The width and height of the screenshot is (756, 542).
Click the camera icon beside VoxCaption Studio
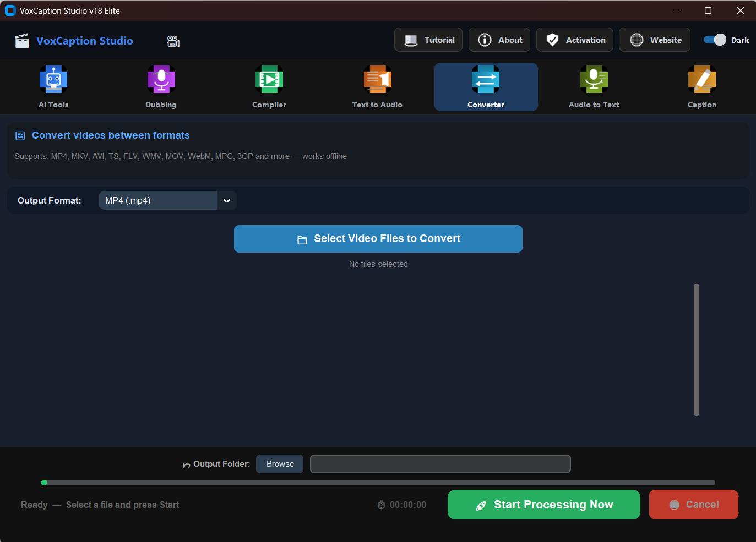pos(173,40)
